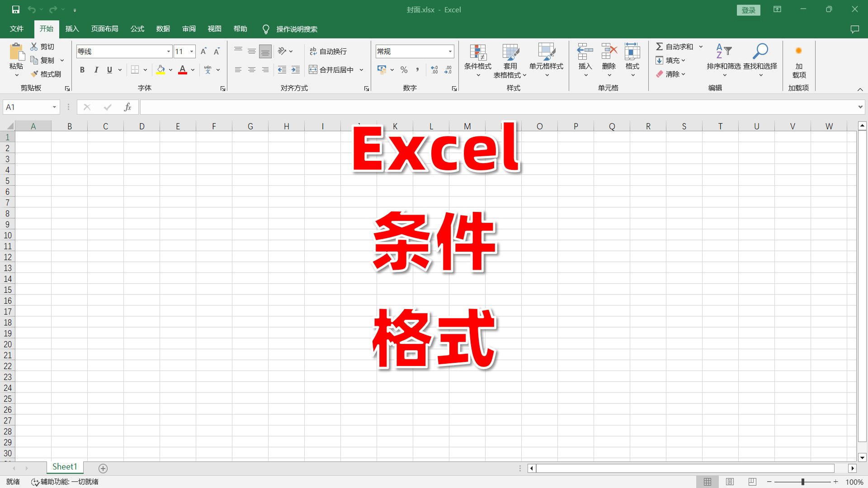Click Clear (清除) button
This screenshot has height=488, width=868.
pos(670,74)
